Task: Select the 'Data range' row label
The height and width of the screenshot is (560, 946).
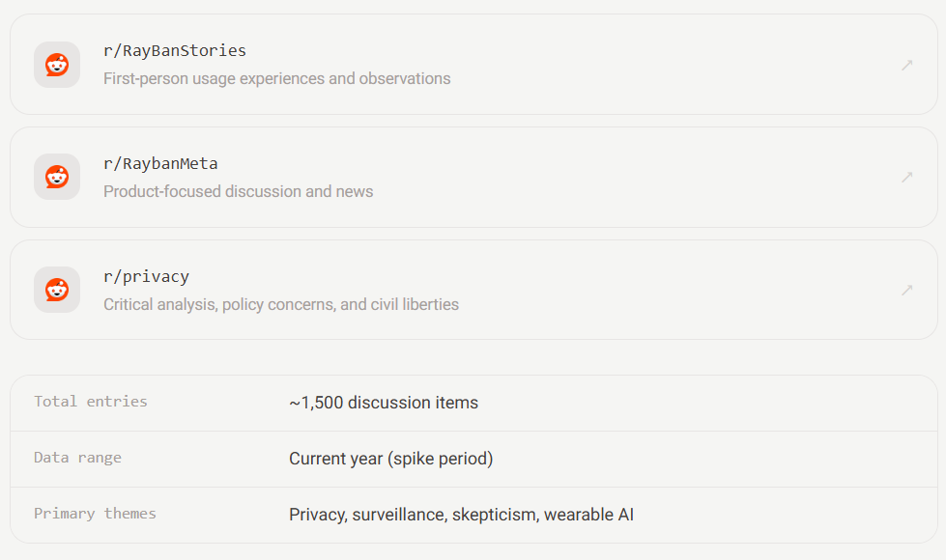Action: click(x=77, y=458)
